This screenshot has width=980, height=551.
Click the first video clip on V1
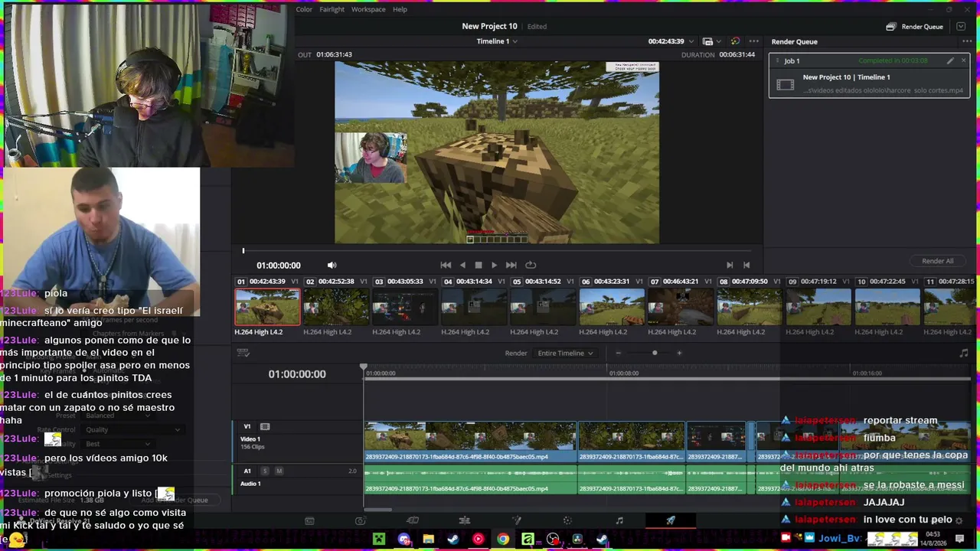tap(470, 442)
